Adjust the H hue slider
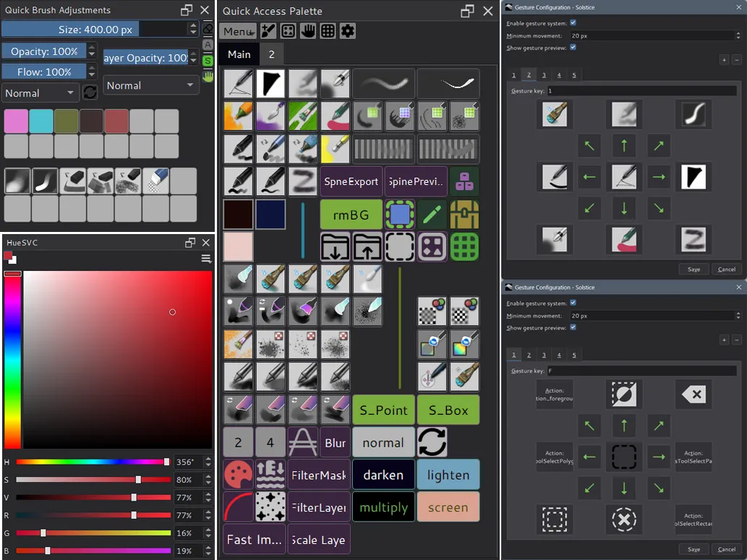 [93, 462]
